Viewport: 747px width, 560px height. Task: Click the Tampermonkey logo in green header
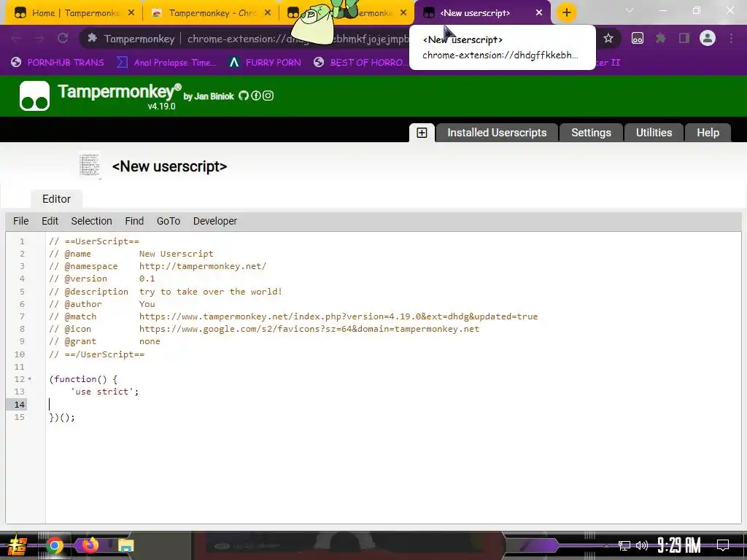[x=34, y=96]
